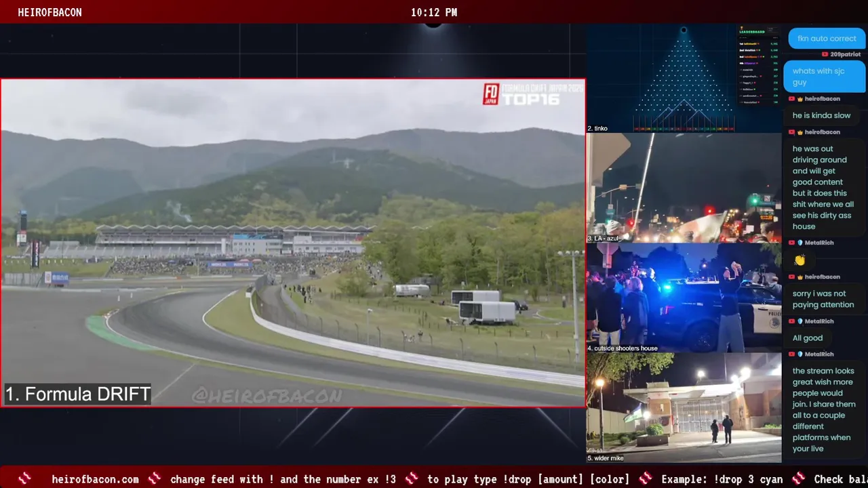Click YouTube icon beside 209patriot
This screenshot has width=868, height=488.
[x=825, y=54]
